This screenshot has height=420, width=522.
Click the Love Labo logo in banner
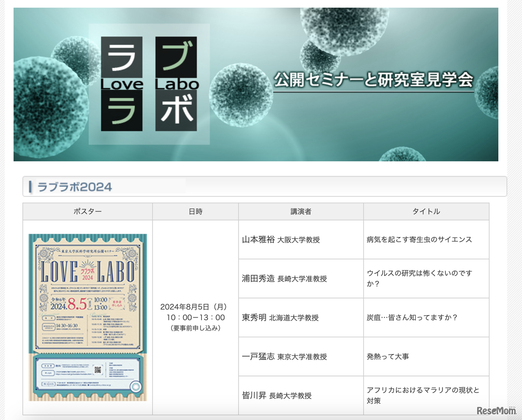[149, 84]
